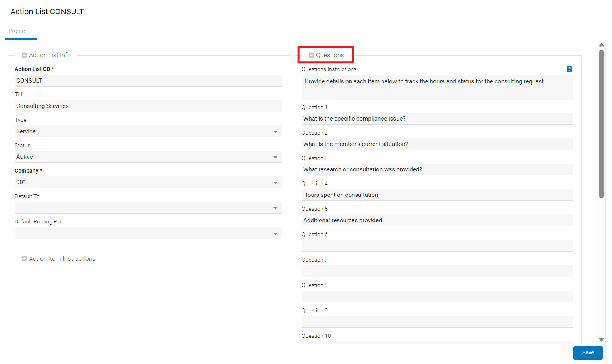Edit Question 3 about research or consultation
The width and height of the screenshot is (612, 364).
[x=437, y=169]
